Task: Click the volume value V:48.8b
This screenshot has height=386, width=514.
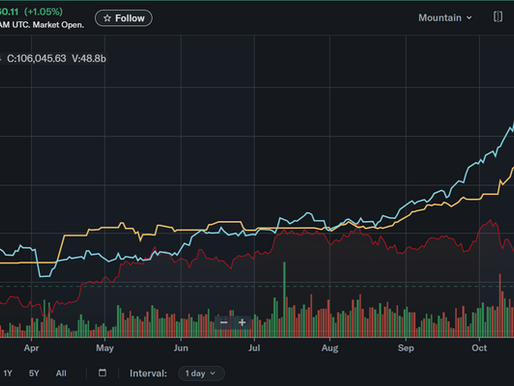Action: click(89, 59)
